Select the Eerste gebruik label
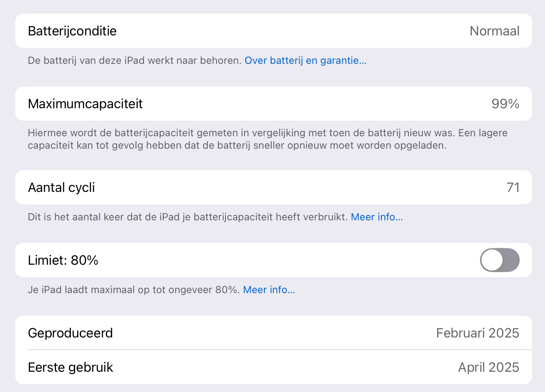Screen dimensions: 545x392 (x=70, y=367)
